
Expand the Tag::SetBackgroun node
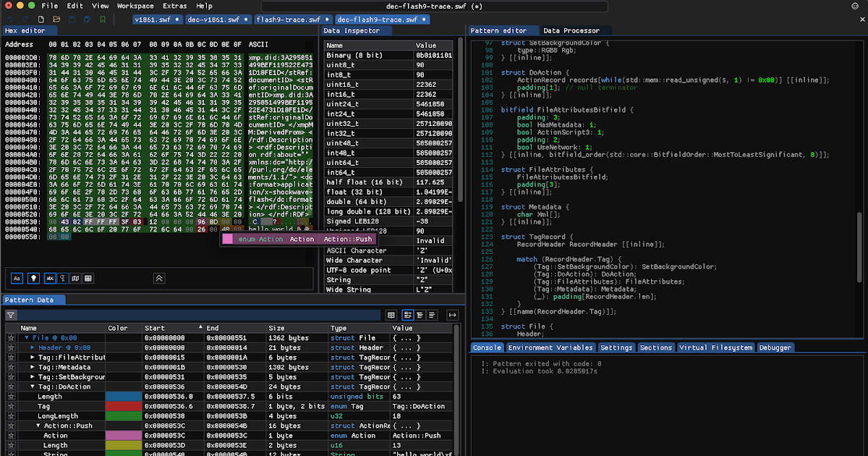[32, 377]
